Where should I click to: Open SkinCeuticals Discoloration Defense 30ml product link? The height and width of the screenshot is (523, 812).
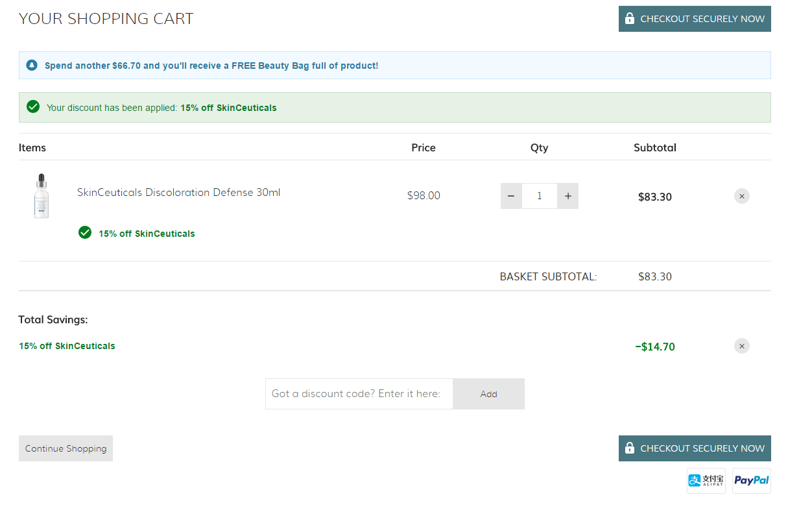pyautogui.click(x=178, y=192)
